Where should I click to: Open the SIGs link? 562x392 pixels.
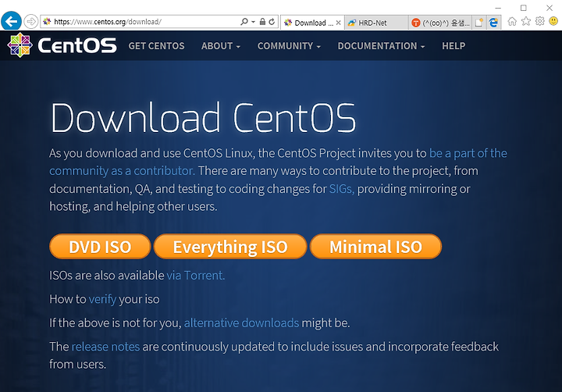click(342, 189)
